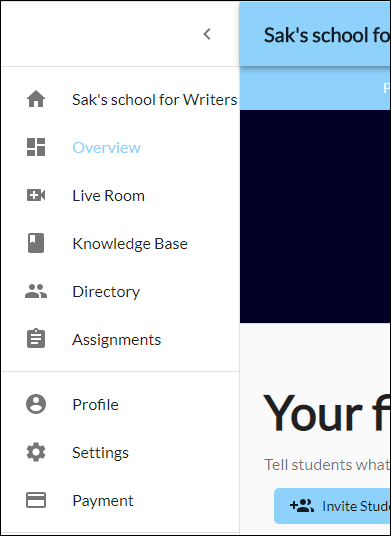Go to the Overview page
The width and height of the screenshot is (391, 536).
[x=106, y=148]
